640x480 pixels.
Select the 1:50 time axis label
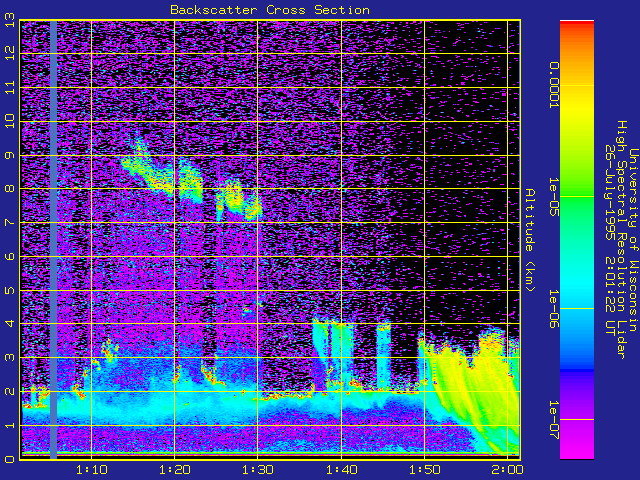coord(424,469)
